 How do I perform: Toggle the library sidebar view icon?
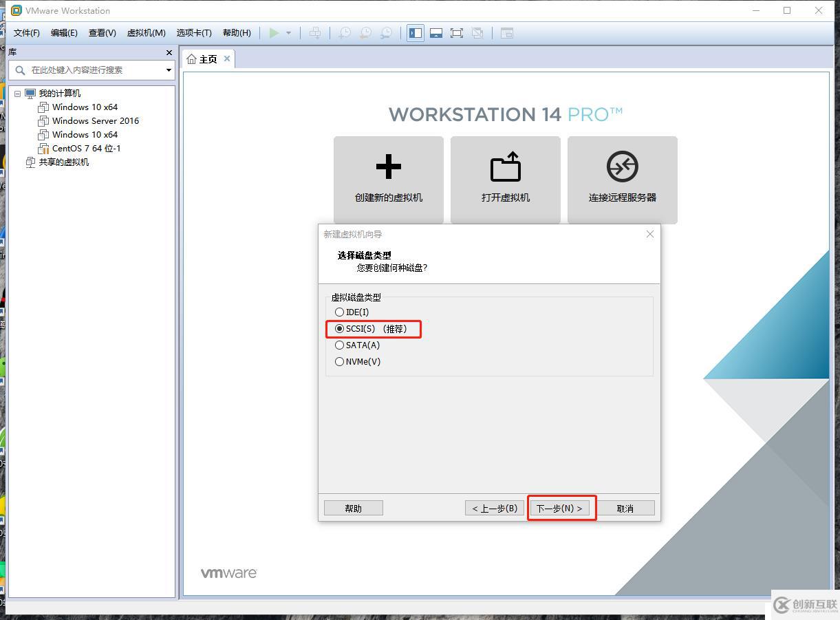point(416,33)
